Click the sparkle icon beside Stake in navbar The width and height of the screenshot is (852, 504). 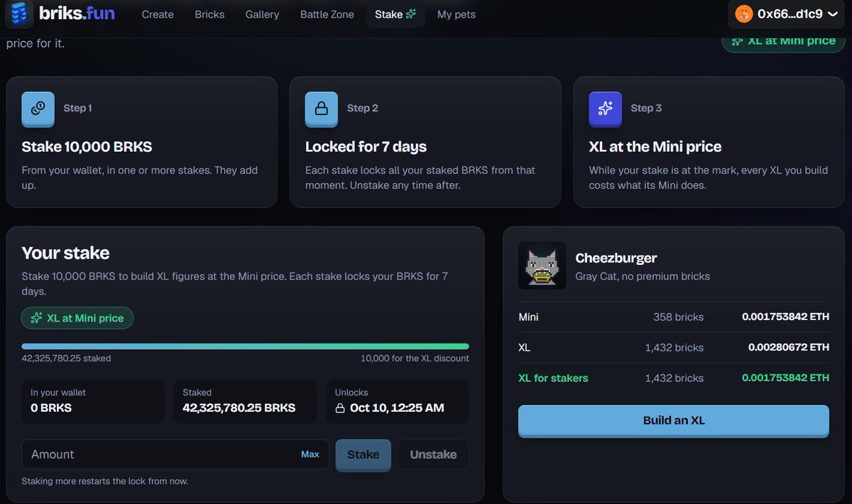tap(411, 14)
